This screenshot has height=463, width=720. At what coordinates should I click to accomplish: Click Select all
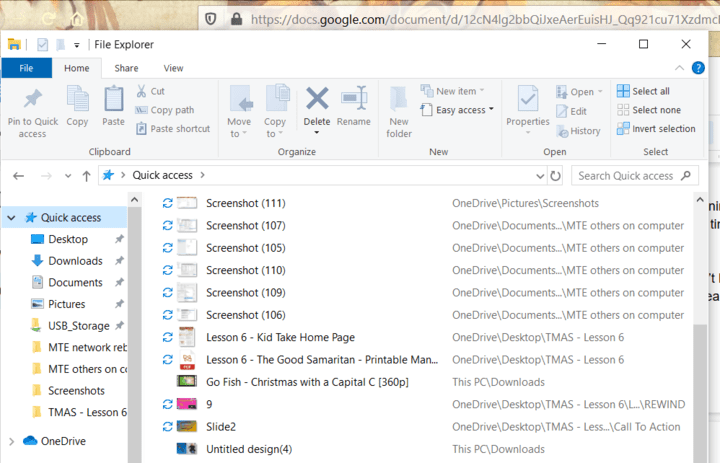coord(643,91)
